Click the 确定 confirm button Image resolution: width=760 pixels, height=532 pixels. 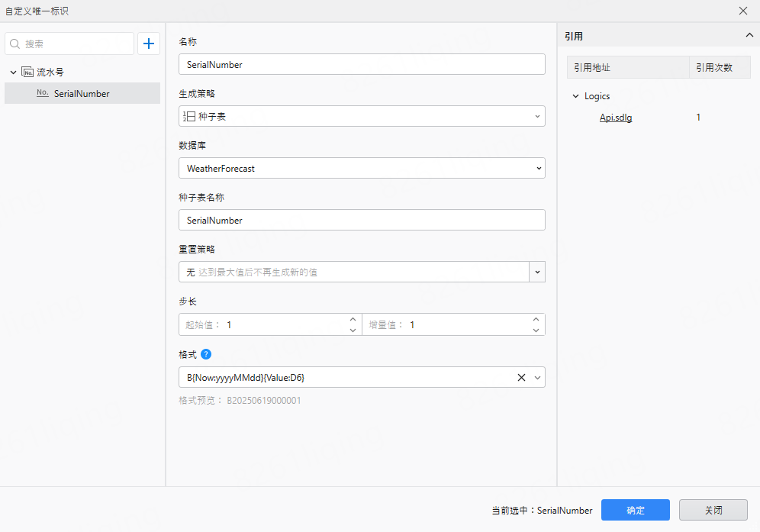[635, 510]
